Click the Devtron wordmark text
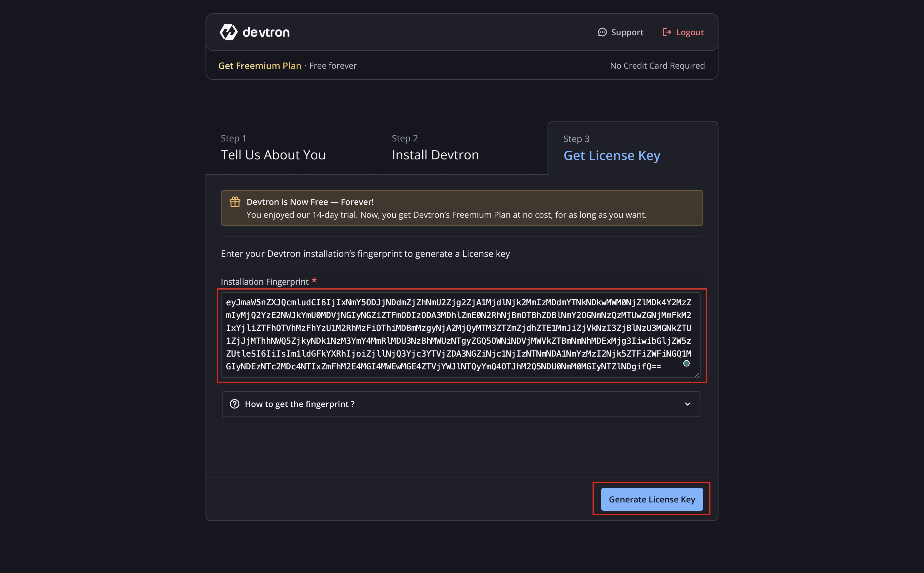 pos(266,33)
